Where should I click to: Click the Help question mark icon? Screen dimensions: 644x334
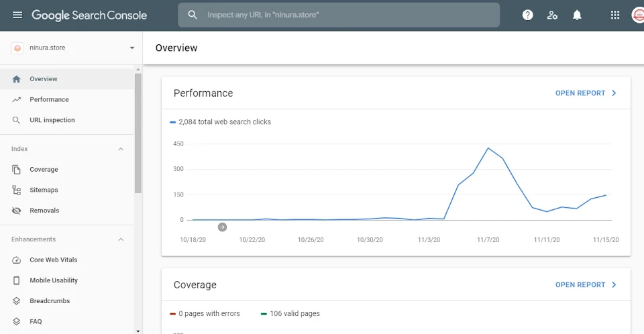pyautogui.click(x=527, y=15)
